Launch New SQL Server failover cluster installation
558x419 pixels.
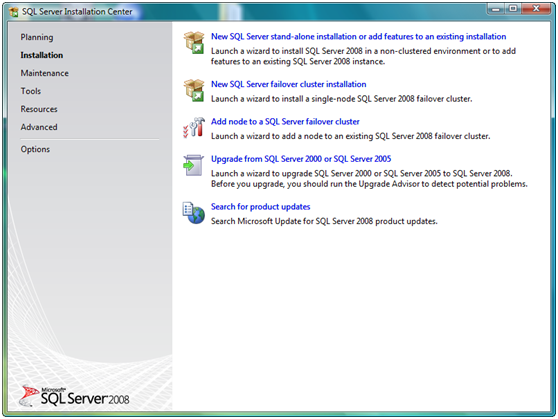coord(289,84)
